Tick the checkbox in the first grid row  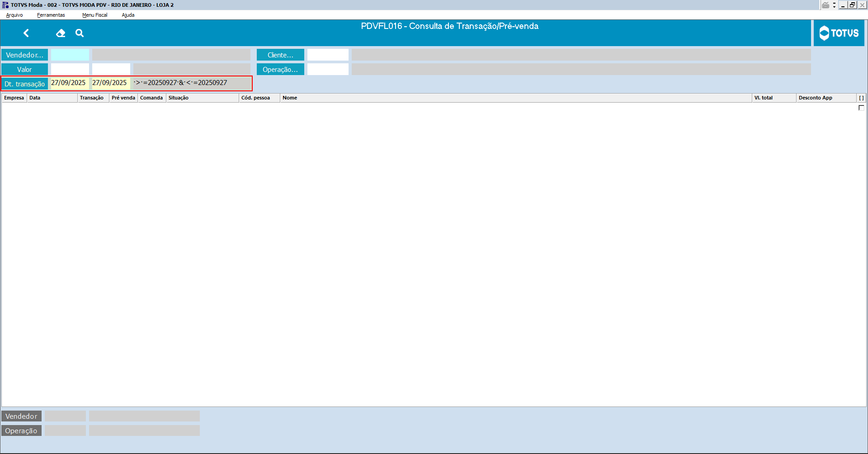tap(861, 108)
